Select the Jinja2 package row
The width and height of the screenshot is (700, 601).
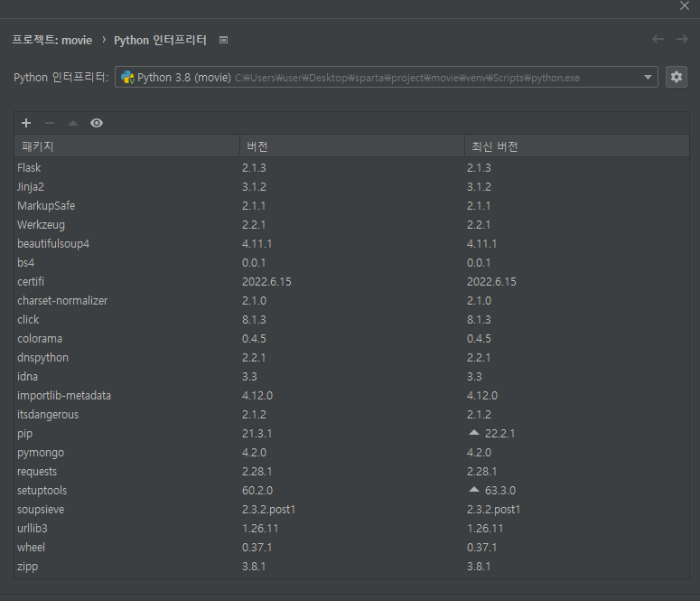pyautogui.click(x=351, y=187)
